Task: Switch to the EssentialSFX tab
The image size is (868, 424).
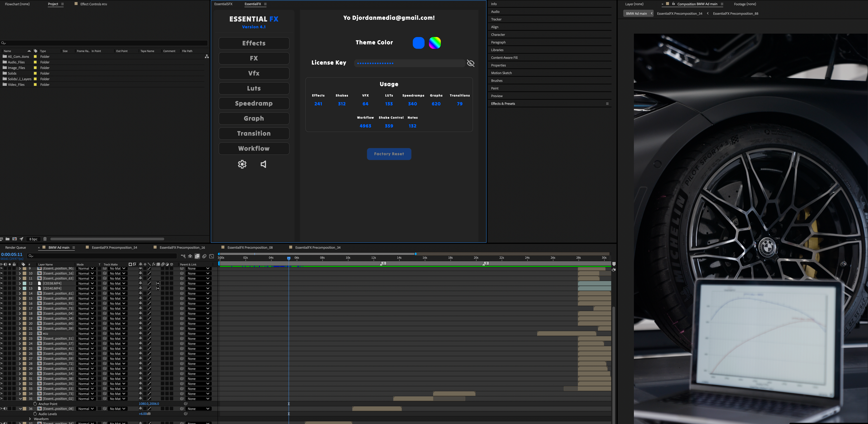Action: [x=223, y=4]
